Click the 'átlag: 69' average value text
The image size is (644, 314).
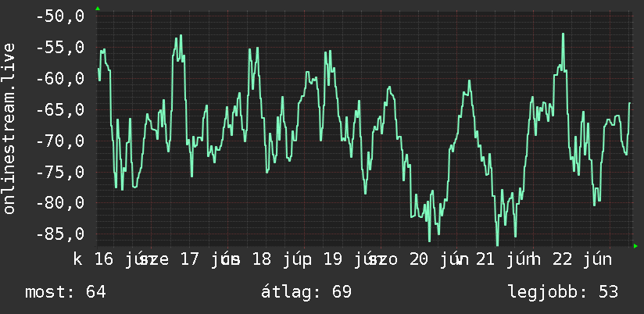pos(306,292)
